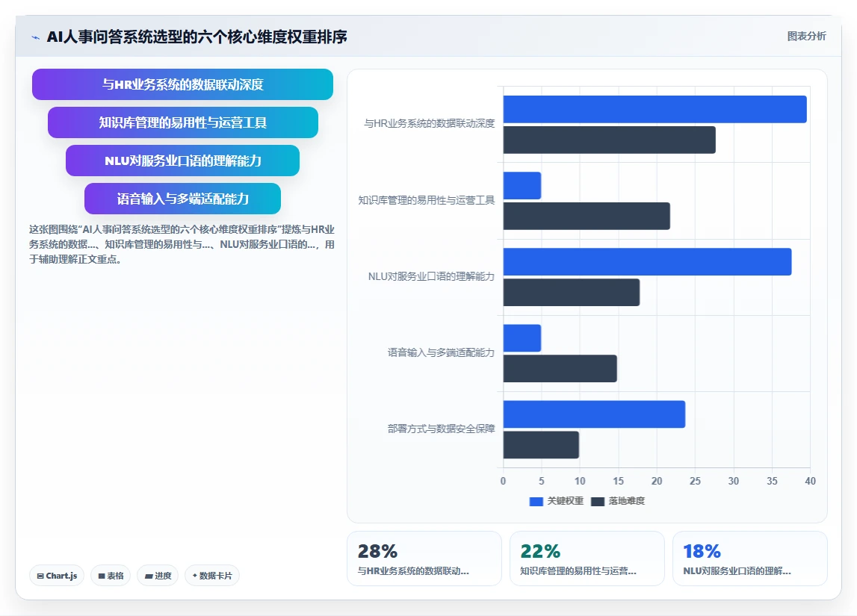The image size is (857, 616).
Task: Click the x-axis tick value 40
Action: pyautogui.click(x=810, y=481)
